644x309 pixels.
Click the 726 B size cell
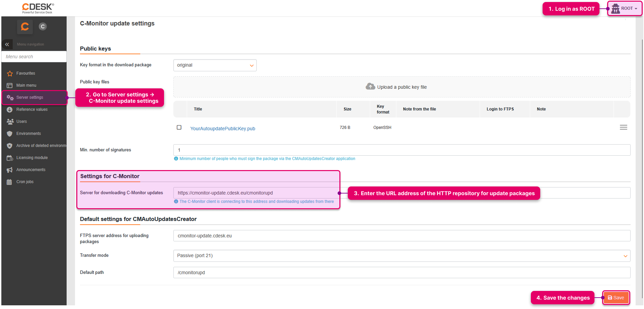pyautogui.click(x=345, y=128)
